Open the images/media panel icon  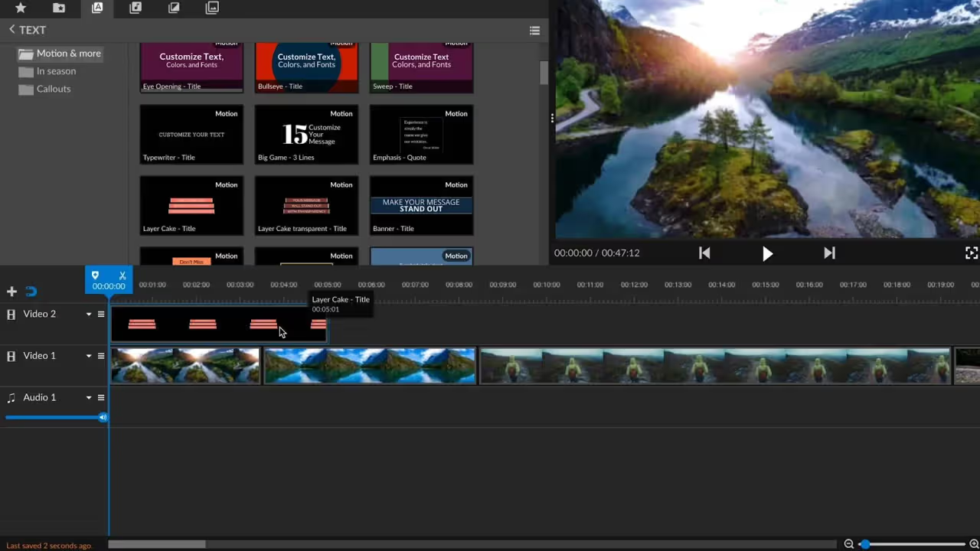pos(212,8)
